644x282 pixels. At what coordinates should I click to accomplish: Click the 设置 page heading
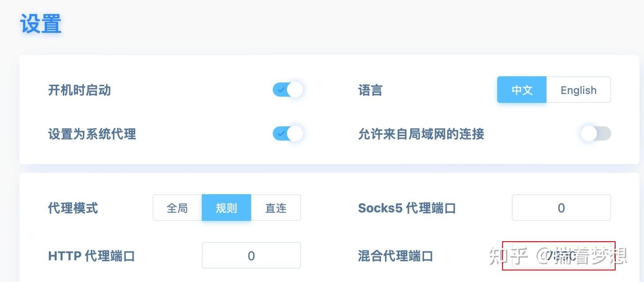point(41,23)
